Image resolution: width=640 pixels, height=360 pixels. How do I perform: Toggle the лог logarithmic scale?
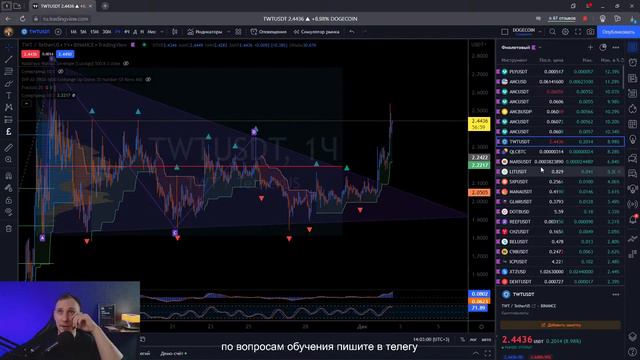pos(473,340)
